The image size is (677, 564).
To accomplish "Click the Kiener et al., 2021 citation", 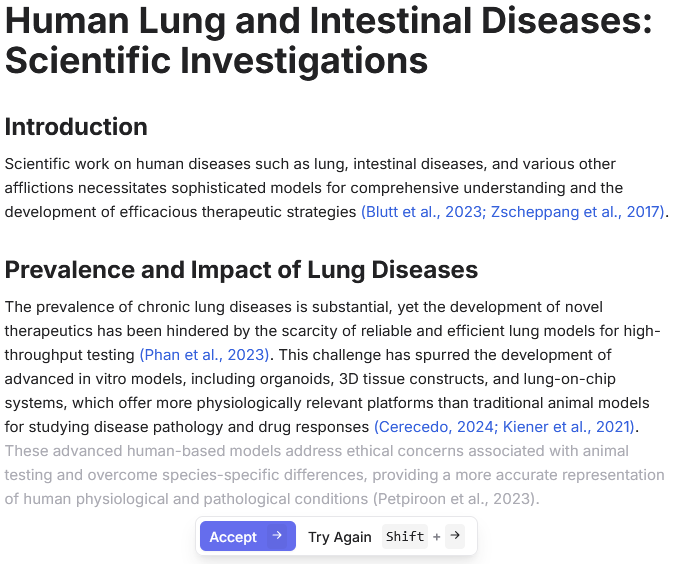I will point(564,427).
